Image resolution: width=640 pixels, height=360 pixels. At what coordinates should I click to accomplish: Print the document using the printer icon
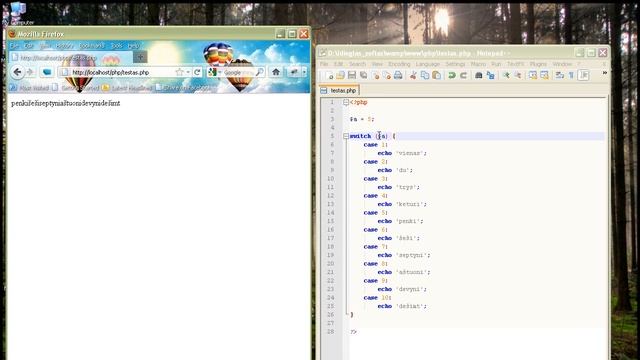coord(398,75)
